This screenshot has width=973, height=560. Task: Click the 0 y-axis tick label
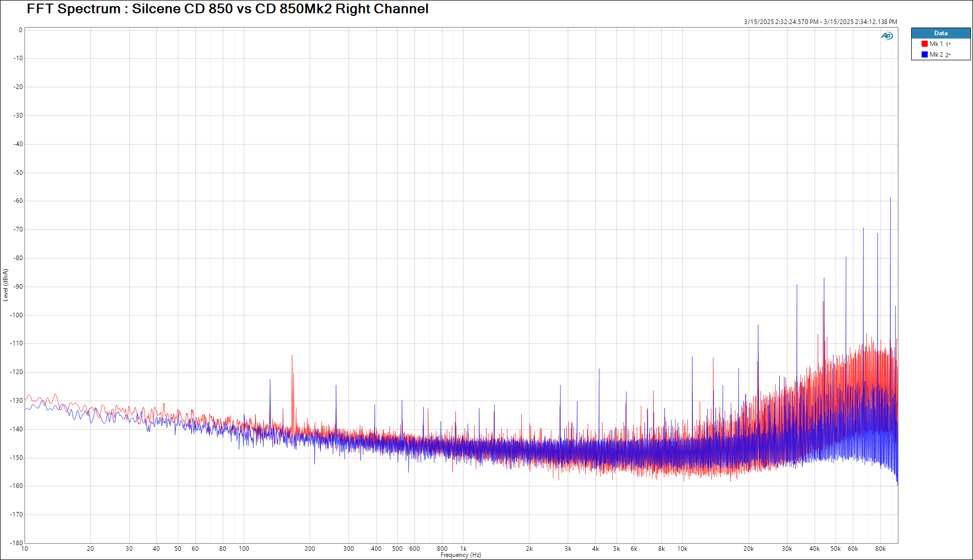[20, 30]
